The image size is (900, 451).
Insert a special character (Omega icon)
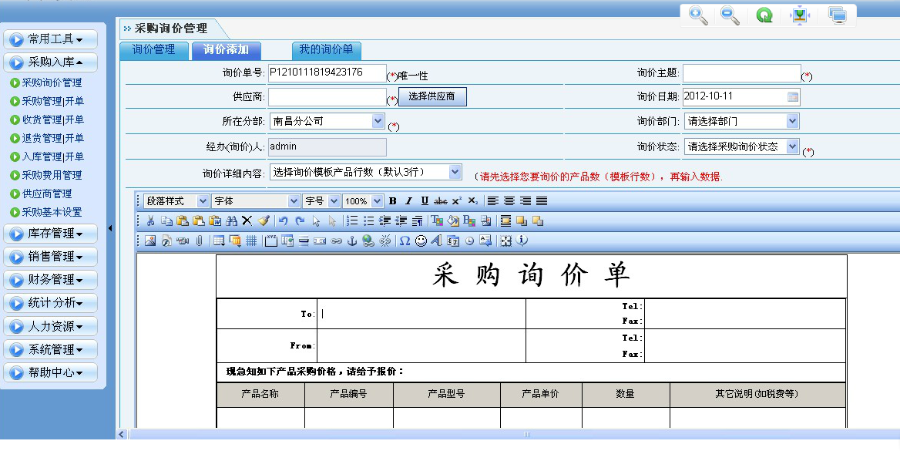405,241
